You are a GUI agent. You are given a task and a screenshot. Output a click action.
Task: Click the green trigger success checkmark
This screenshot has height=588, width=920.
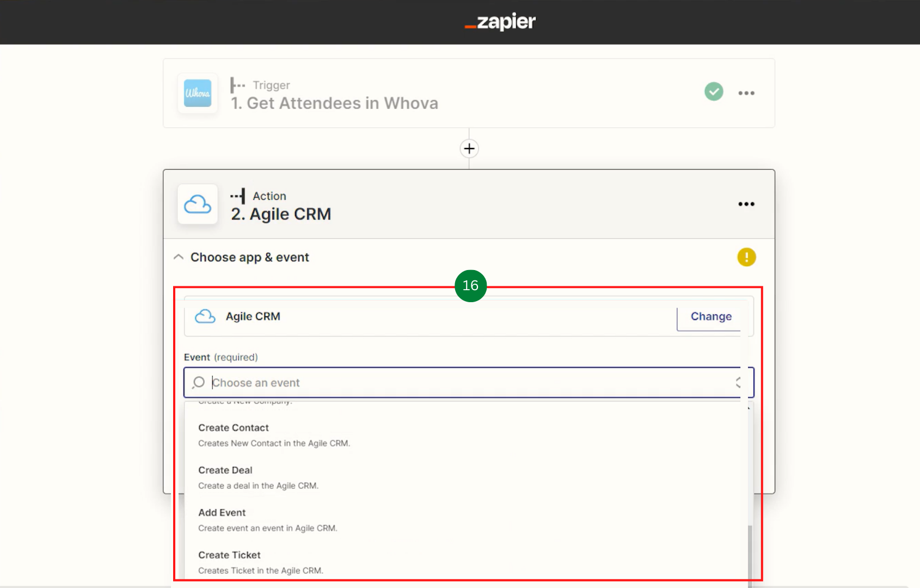pyautogui.click(x=714, y=91)
